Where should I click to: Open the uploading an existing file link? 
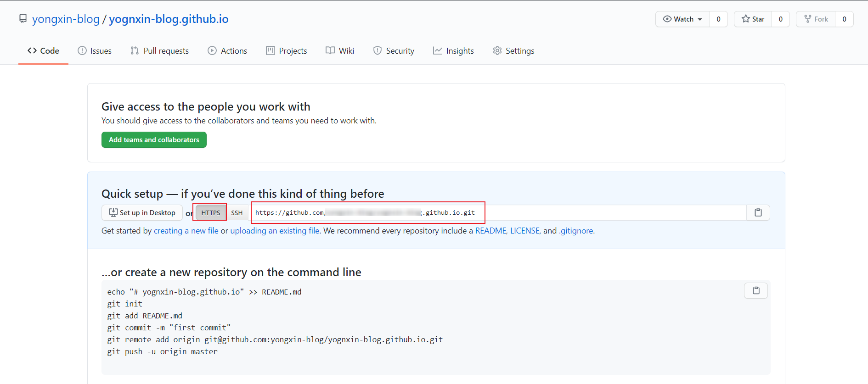click(275, 231)
